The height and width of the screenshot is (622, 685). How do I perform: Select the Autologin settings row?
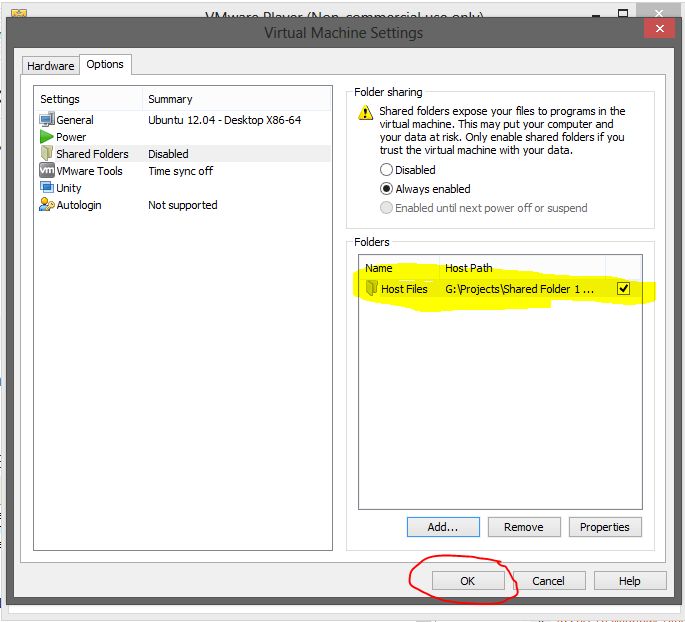[x=184, y=205]
